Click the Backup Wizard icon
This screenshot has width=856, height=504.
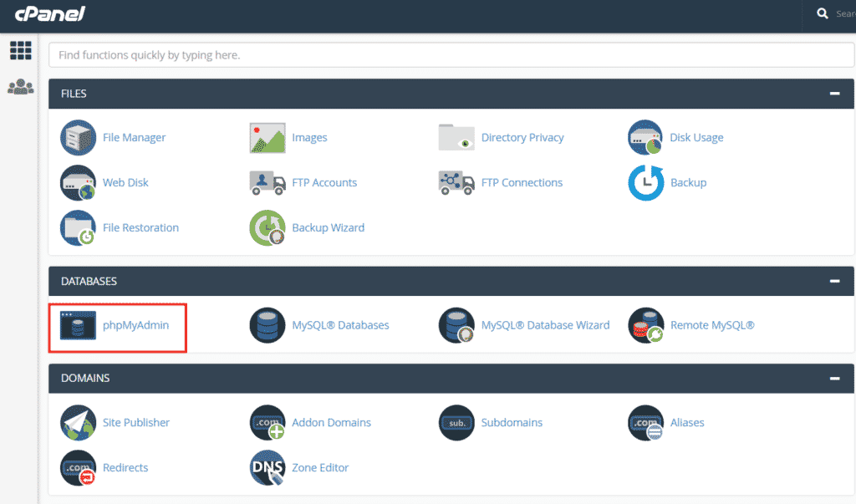[x=267, y=227]
